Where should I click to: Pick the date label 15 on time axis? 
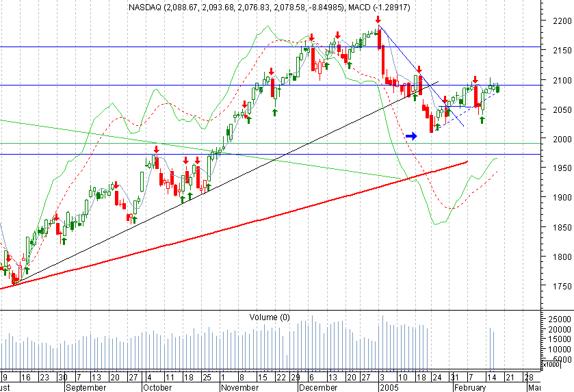point(262,378)
